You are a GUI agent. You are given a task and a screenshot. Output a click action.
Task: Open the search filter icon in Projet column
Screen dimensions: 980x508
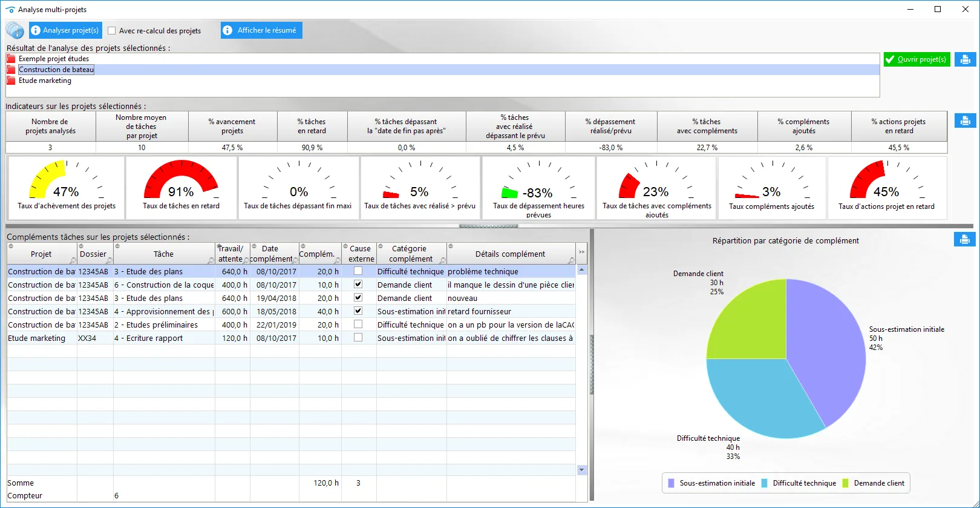(x=73, y=261)
